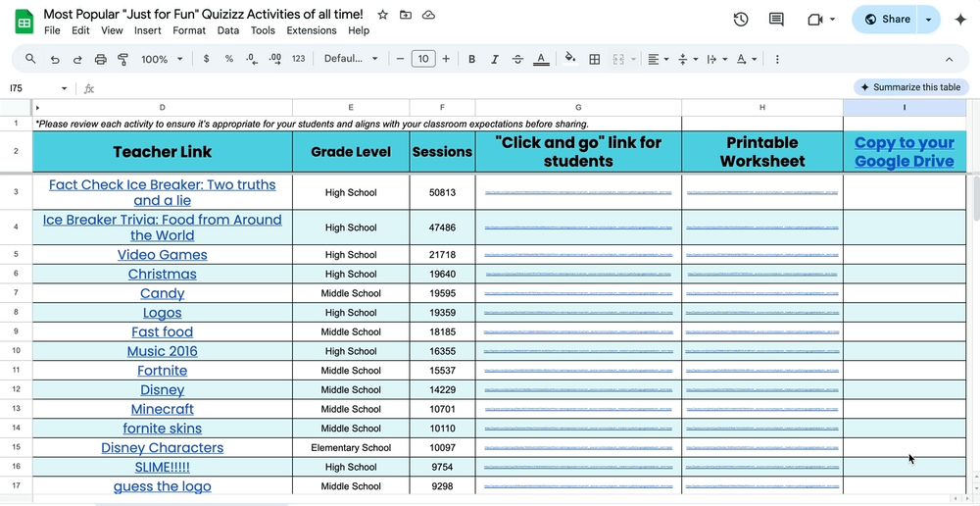Open the text color picker
This screenshot has width=980, height=506.
click(x=541, y=59)
